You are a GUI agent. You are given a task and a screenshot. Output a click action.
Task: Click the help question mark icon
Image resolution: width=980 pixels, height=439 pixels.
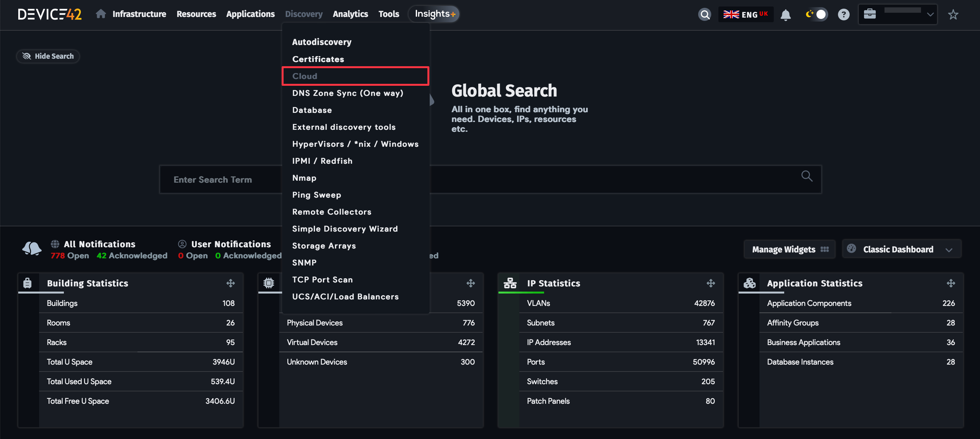coord(843,14)
